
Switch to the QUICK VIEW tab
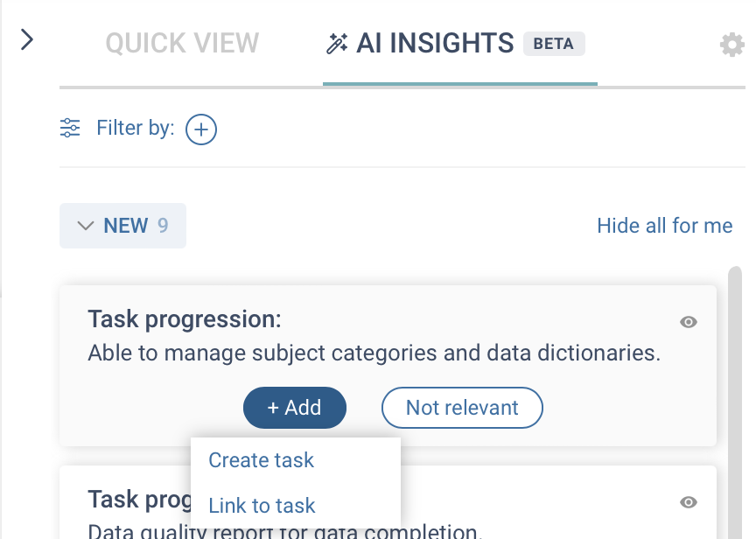point(182,43)
